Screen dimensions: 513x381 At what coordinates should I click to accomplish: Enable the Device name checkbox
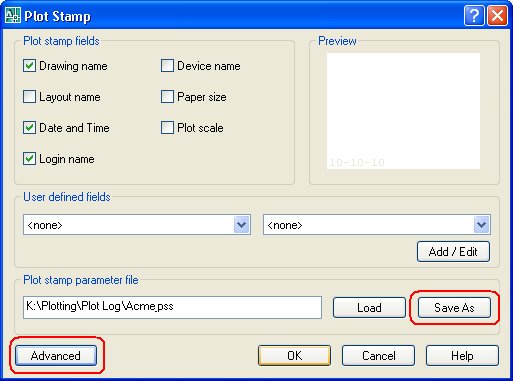click(x=167, y=66)
